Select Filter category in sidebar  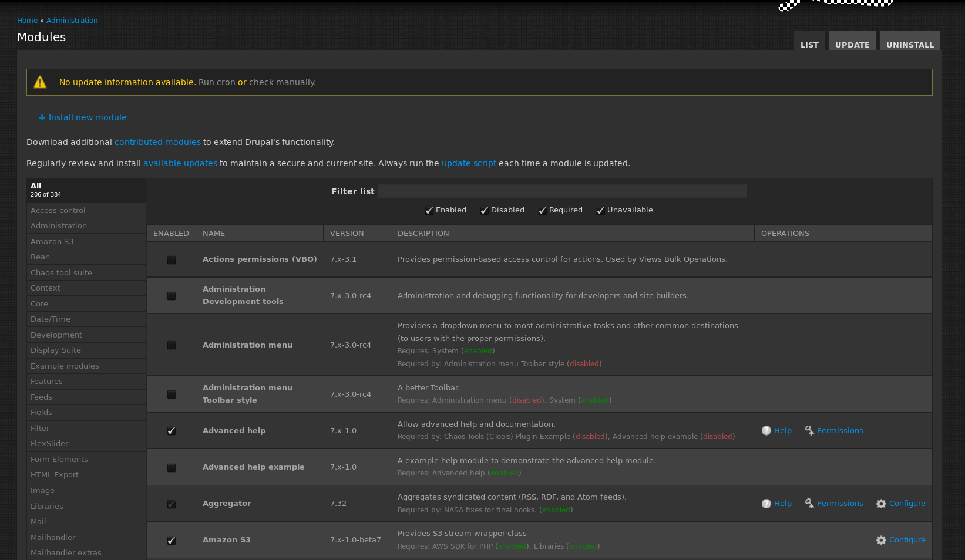(86, 428)
